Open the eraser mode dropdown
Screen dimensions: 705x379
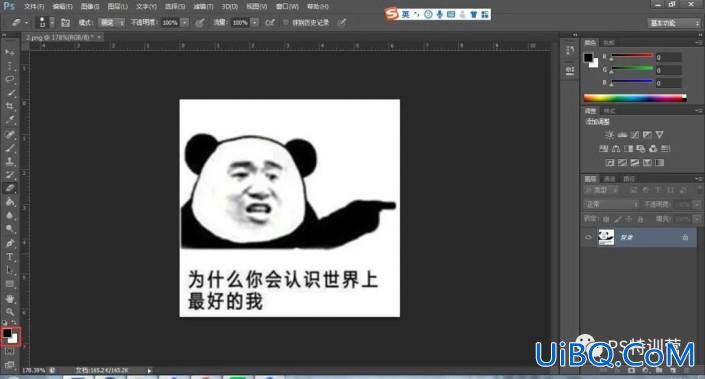pos(112,22)
